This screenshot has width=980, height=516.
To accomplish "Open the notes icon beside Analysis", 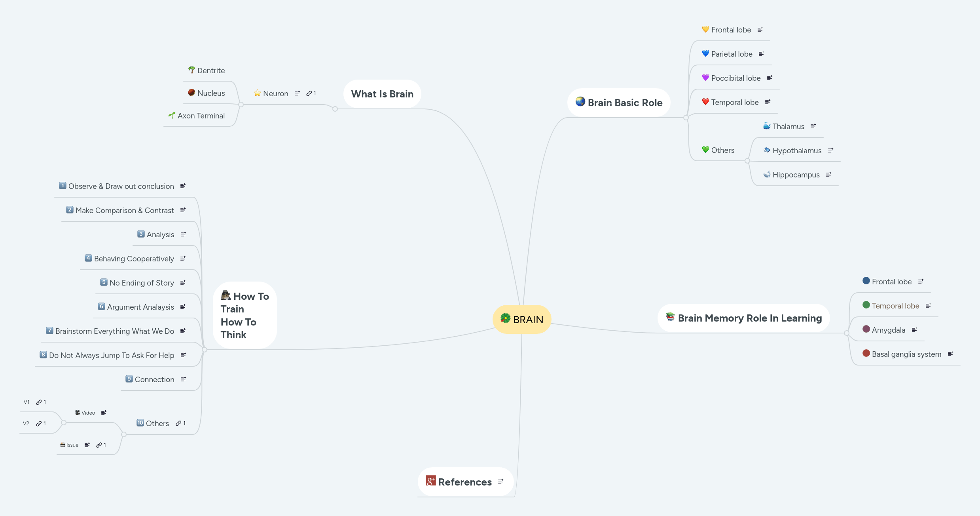I will tap(183, 234).
